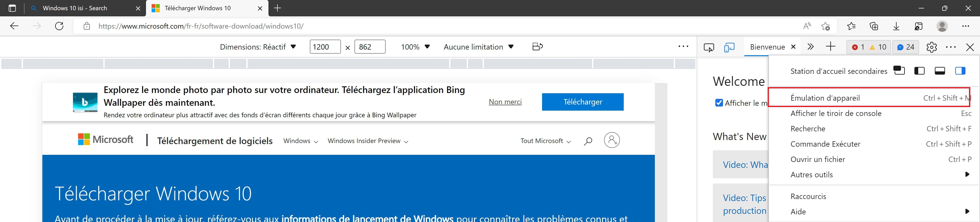The image size is (980, 222).
Task: Open the Collections icon
Action: [x=874, y=26]
